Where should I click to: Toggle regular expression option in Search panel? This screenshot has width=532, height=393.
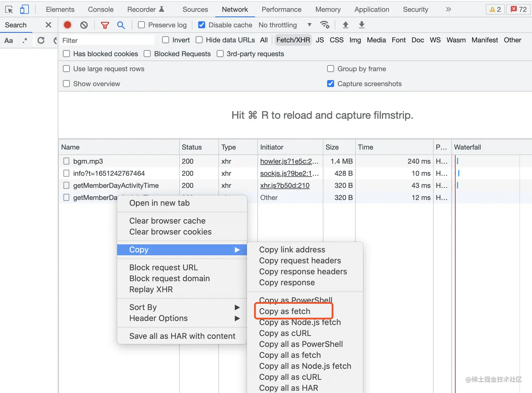point(25,40)
